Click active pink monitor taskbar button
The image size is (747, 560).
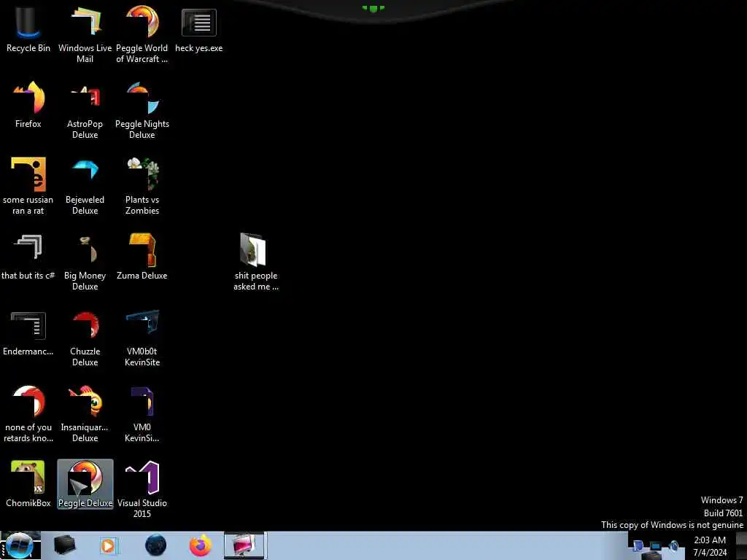coord(244,545)
